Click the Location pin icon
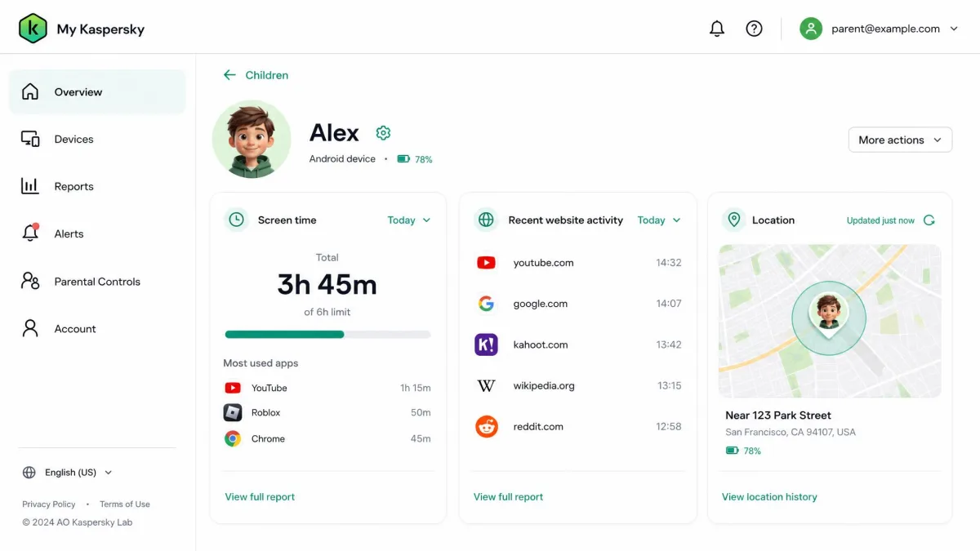This screenshot has height=551, width=980. click(733, 220)
